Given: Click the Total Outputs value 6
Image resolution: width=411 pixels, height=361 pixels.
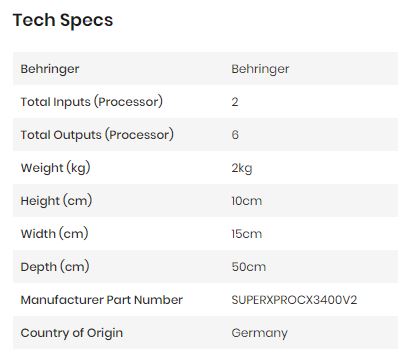Looking at the screenshot, I should coord(235,135).
